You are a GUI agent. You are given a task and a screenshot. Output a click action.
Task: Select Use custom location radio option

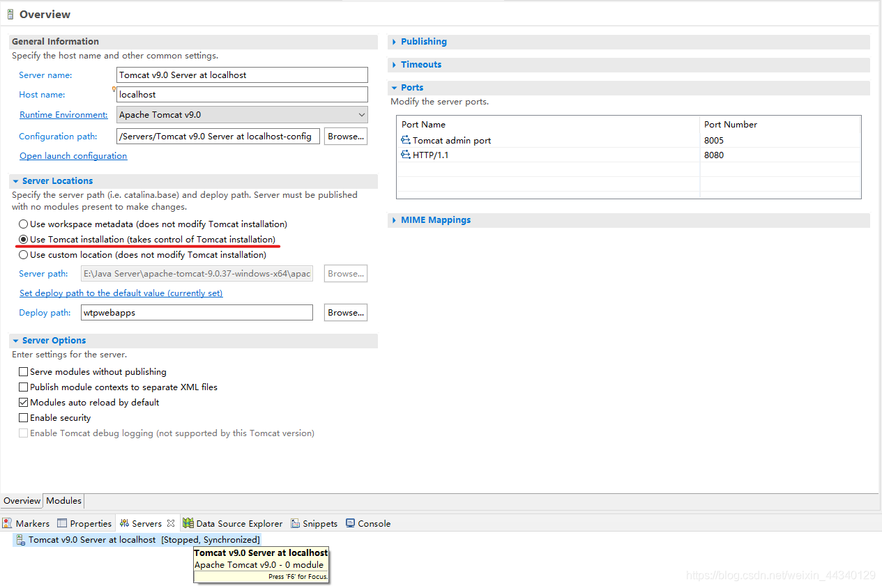click(x=24, y=255)
